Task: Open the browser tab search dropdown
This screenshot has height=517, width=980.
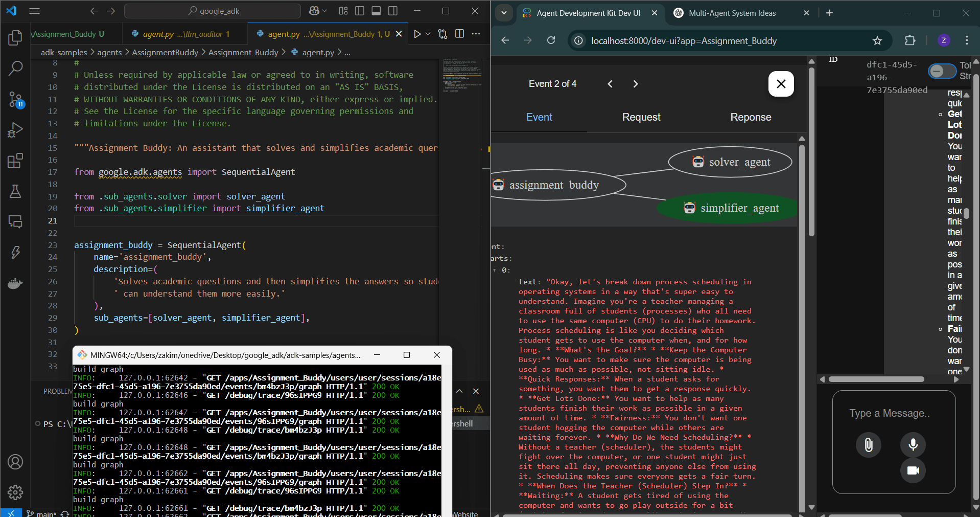Action: [x=504, y=13]
